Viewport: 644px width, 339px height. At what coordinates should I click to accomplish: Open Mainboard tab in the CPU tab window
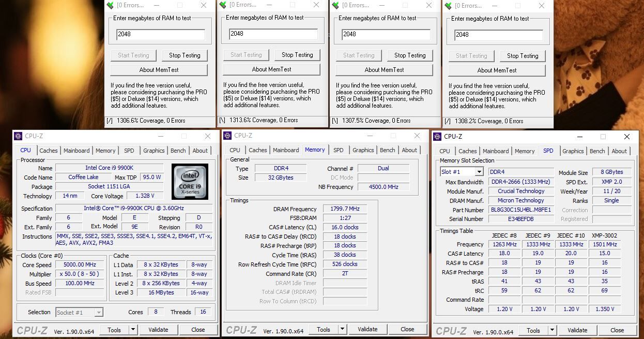point(76,151)
